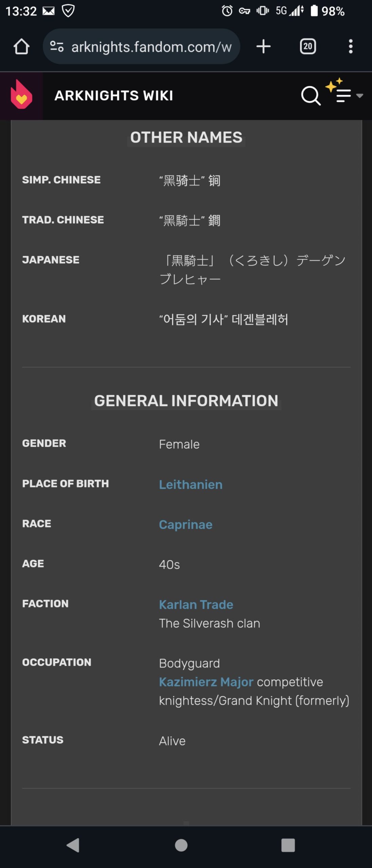Tap the Other Names section header
The image size is (372, 868).
(x=186, y=138)
